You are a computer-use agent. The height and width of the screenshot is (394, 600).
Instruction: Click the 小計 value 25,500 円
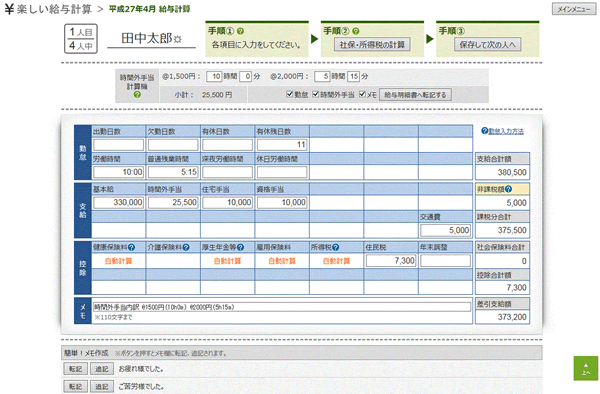tap(217, 95)
